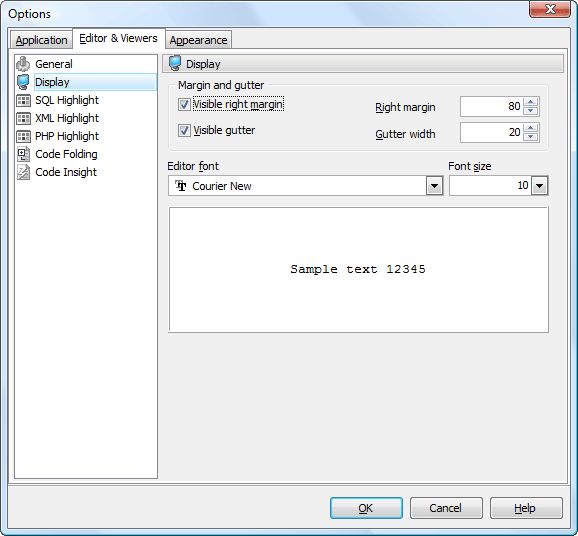
Task: Click the PHP Highlight icon
Action: (23, 136)
